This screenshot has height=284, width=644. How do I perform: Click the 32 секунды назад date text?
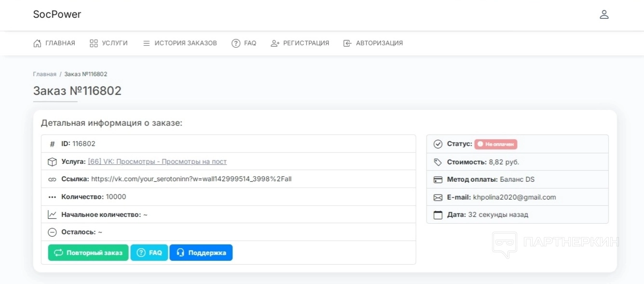[498, 215]
